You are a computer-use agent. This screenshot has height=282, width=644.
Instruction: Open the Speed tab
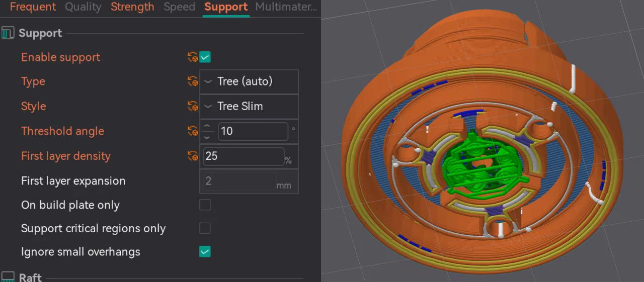[179, 7]
